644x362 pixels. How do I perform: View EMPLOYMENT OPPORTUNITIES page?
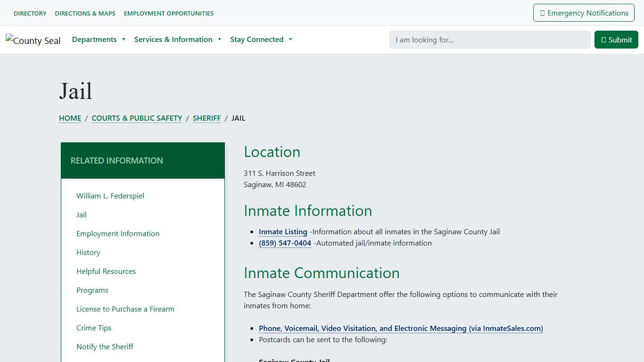pyautogui.click(x=168, y=13)
